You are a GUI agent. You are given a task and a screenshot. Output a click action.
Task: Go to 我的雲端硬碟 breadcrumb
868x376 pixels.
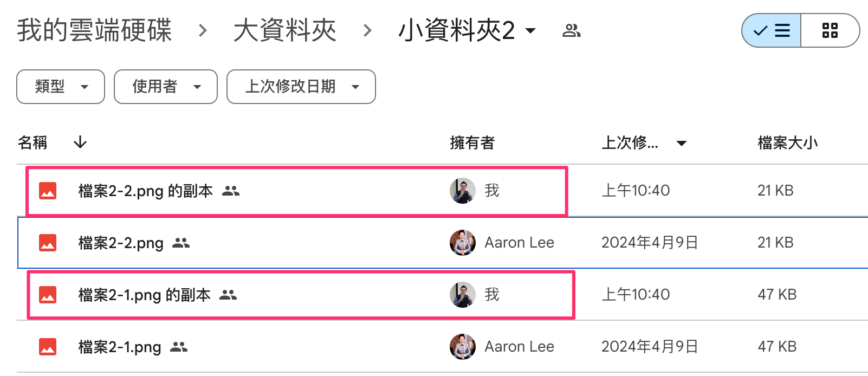pyautogui.click(x=94, y=30)
